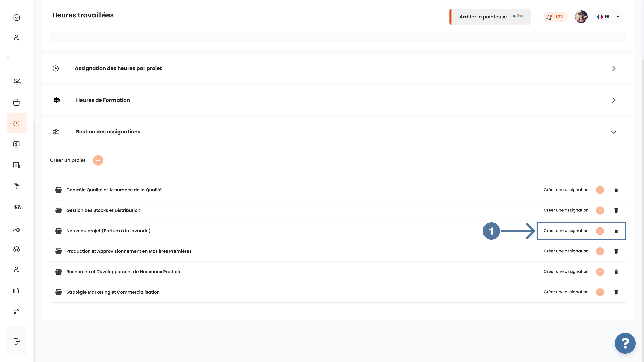This screenshot has height=362, width=644.
Task: Select project name Nouveau projet (Parfum à la lavande)
Action: 108,231
